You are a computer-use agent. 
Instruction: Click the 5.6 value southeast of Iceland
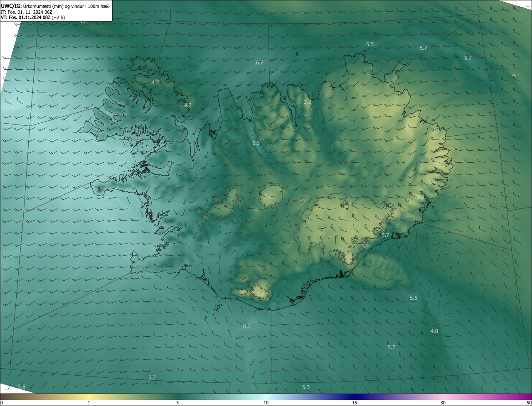pos(414,298)
